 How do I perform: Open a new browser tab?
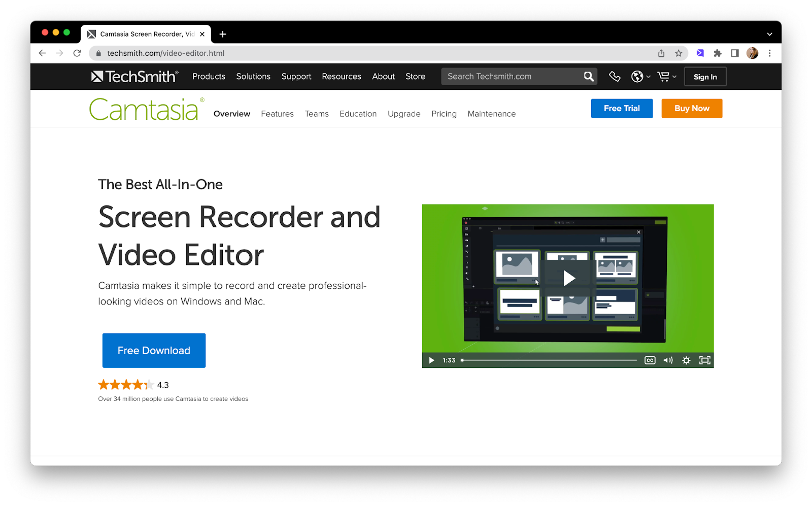pyautogui.click(x=223, y=34)
